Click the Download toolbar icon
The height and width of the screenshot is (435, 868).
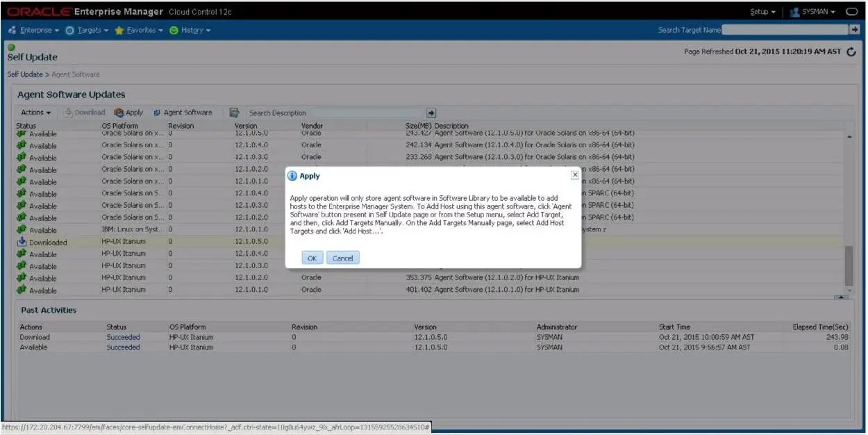pyautogui.click(x=69, y=113)
